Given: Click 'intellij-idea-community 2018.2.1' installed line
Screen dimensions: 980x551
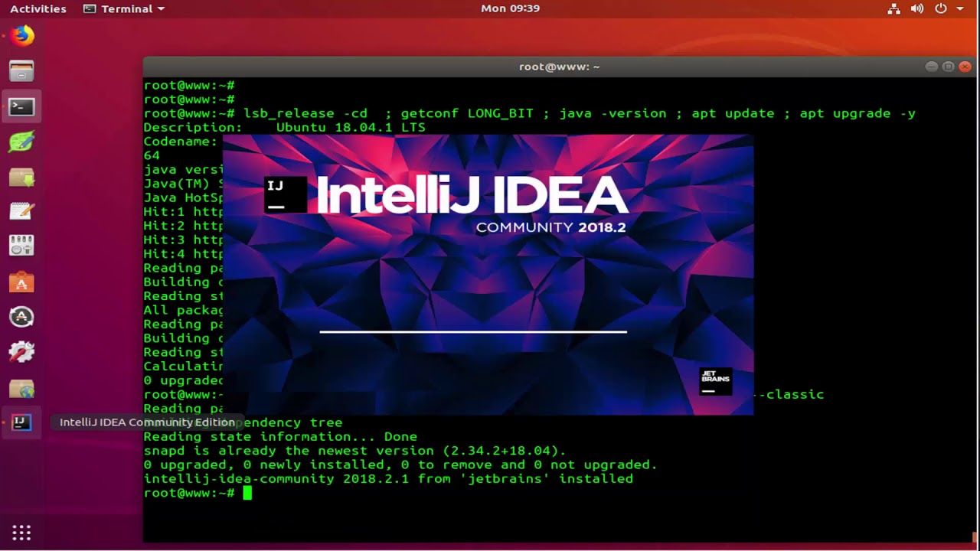Looking at the screenshot, I should (x=388, y=479).
